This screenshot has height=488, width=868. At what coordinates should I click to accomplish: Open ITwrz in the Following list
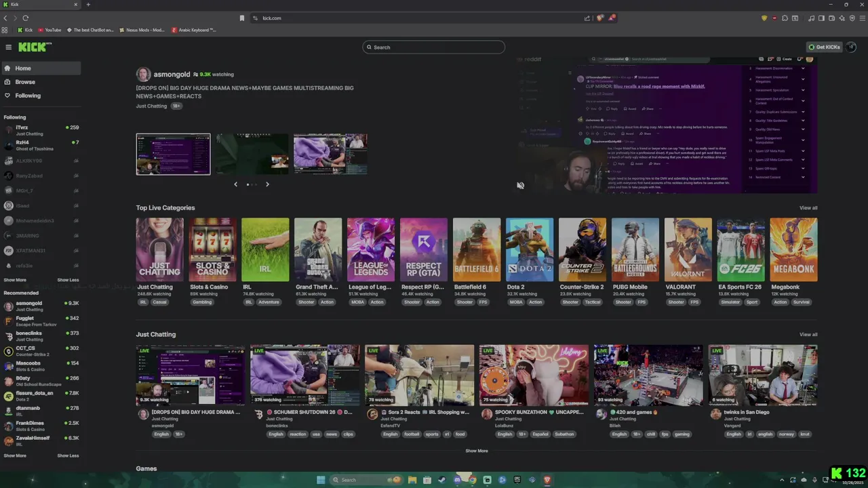click(x=41, y=130)
